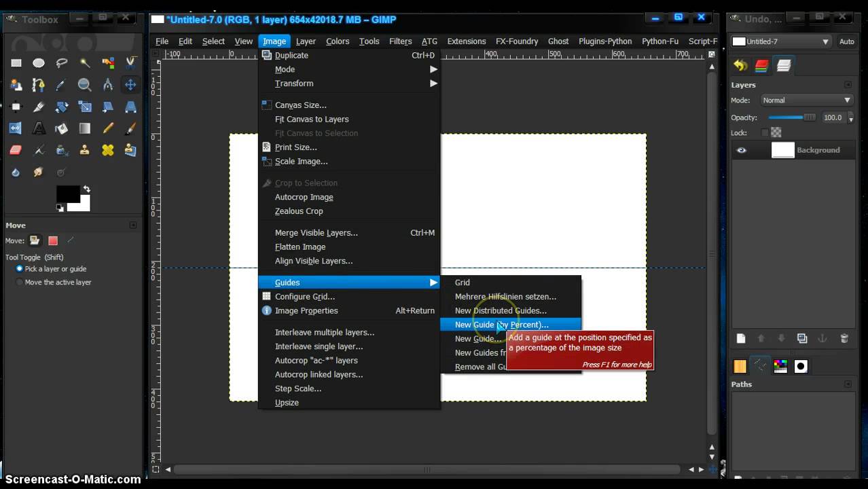Select the Perspective tool
Viewport: 868px width, 489px height.
point(130,107)
